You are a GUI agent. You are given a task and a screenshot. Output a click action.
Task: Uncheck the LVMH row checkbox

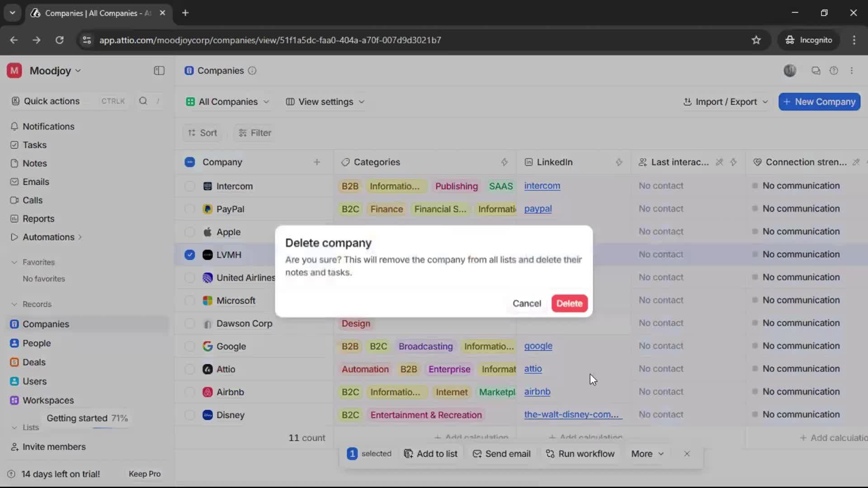tap(189, 255)
